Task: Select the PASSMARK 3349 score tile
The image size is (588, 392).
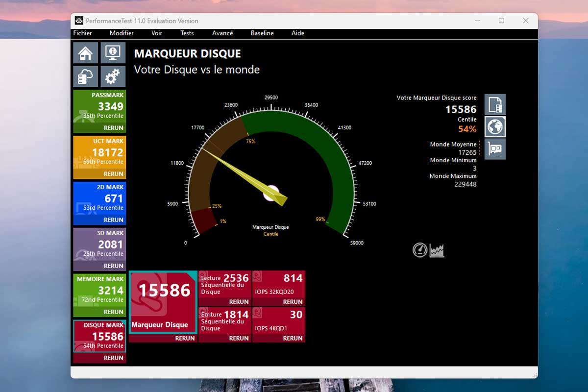Action: click(x=99, y=106)
